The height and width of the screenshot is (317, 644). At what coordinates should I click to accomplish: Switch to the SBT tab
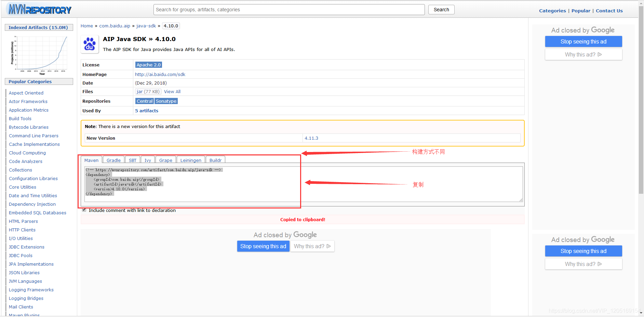[133, 160]
